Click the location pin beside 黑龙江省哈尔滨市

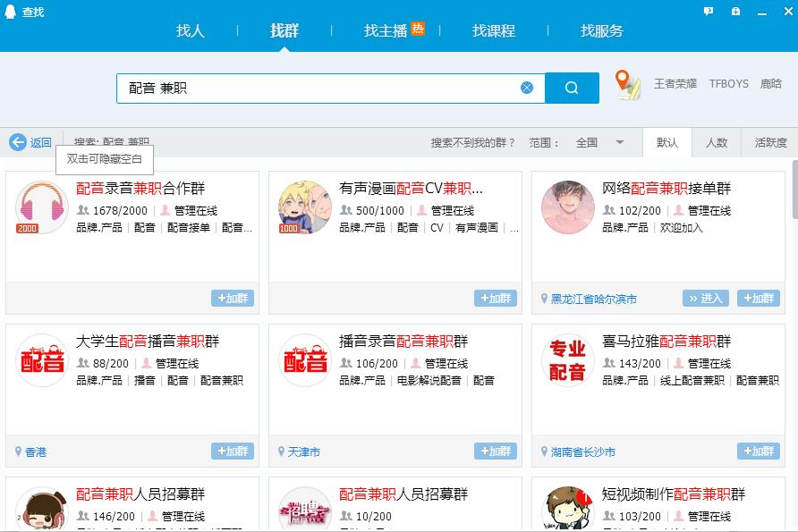coord(545,299)
